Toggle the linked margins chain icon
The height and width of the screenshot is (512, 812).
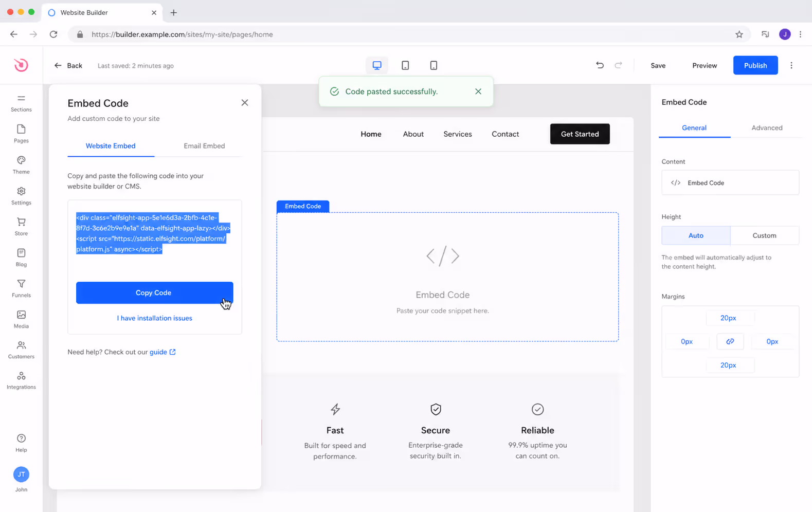[x=730, y=341]
